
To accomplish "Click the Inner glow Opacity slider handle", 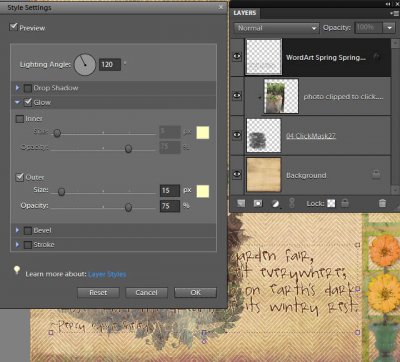I will (128, 149).
